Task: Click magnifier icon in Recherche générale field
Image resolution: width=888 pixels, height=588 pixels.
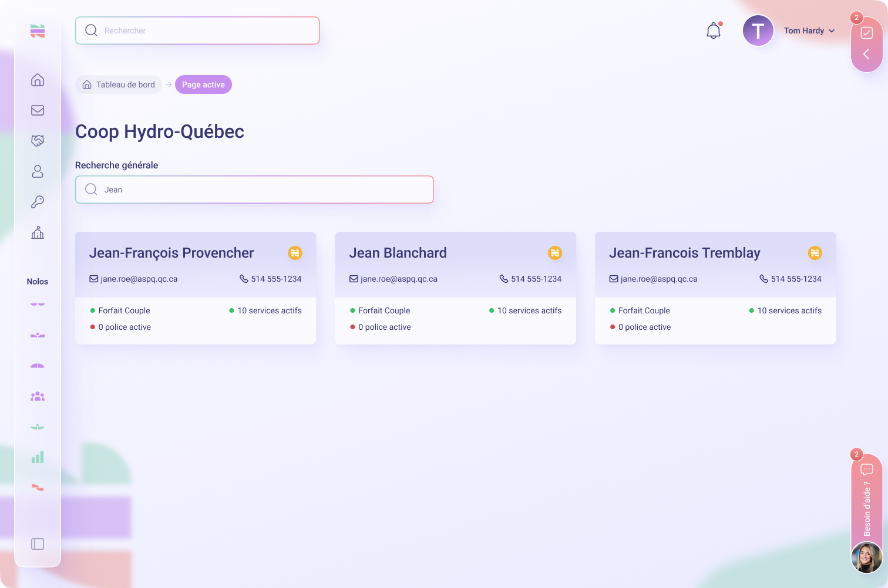Action: (x=91, y=190)
